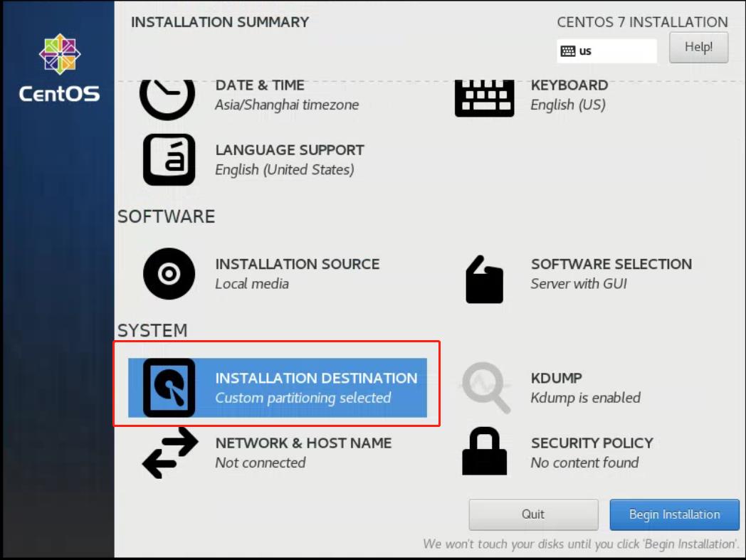
Task: Open the SECURITY POLICY 'No content found' entry
Action: pyautogui.click(x=591, y=452)
